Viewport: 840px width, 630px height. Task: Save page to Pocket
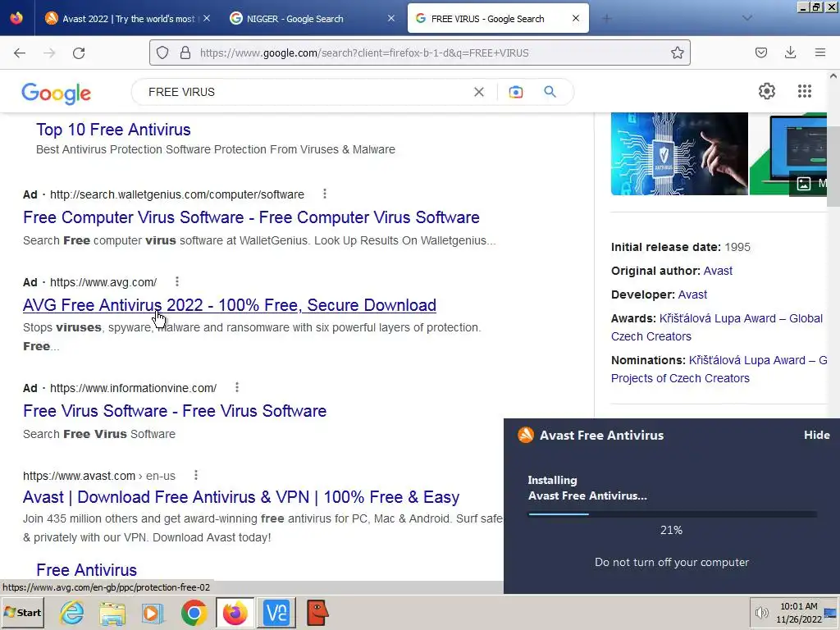(761, 52)
